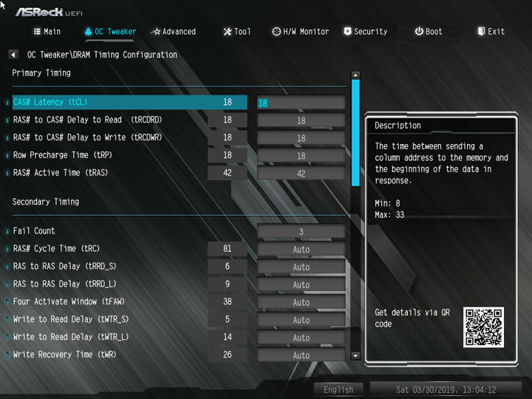Open the Boot tab

[429, 32]
